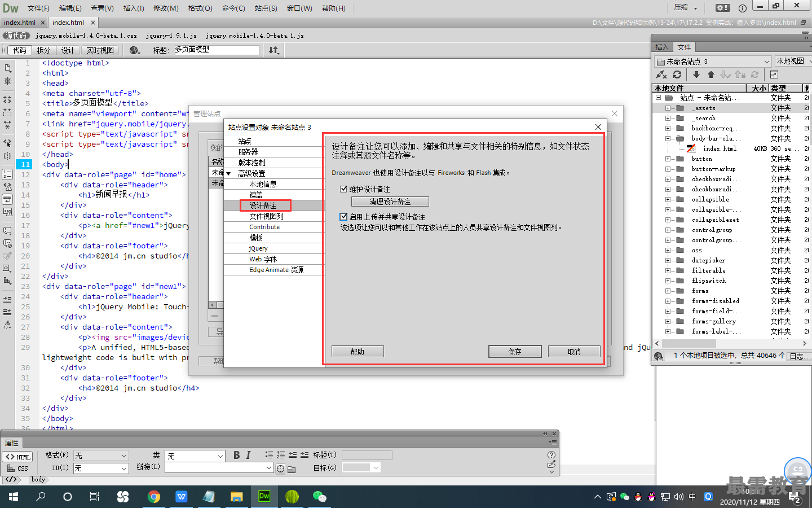Click the open documents icon in code toolbar

(7, 68)
